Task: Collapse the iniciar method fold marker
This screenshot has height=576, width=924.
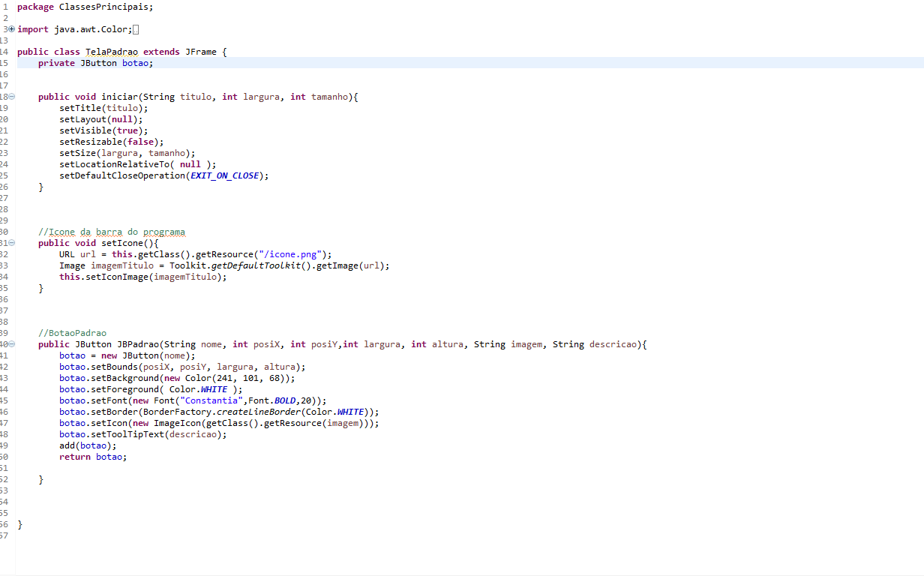Action: tap(12, 97)
